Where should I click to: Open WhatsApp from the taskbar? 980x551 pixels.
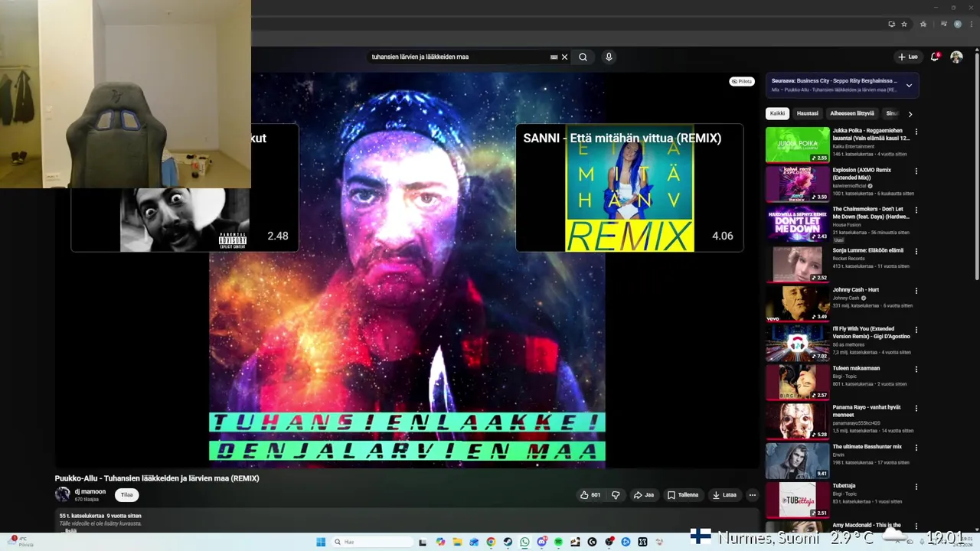[524, 542]
